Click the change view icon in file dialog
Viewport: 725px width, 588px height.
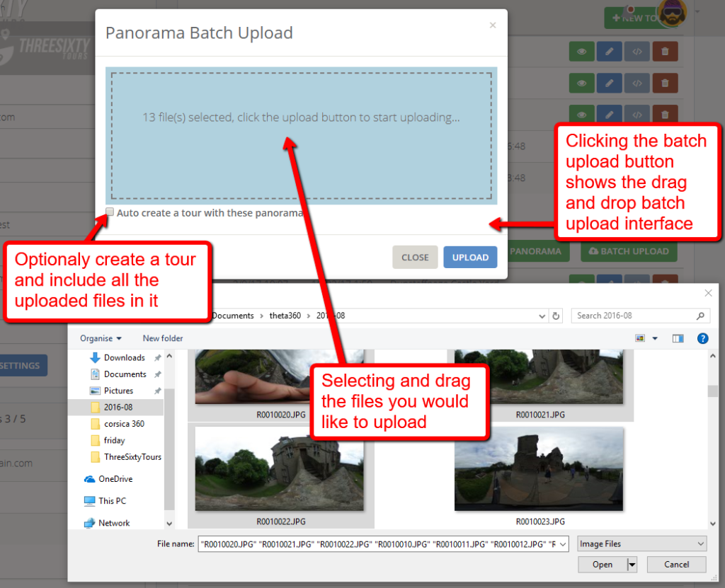[640, 338]
